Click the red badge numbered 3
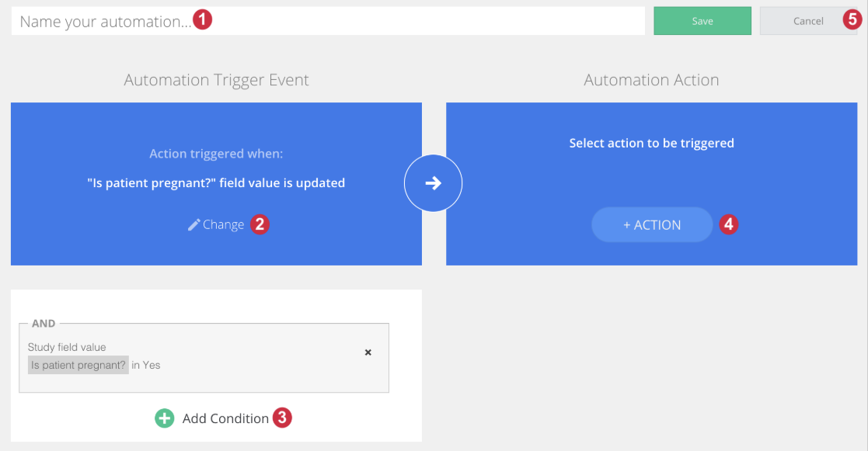The image size is (868, 451). (282, 418)
